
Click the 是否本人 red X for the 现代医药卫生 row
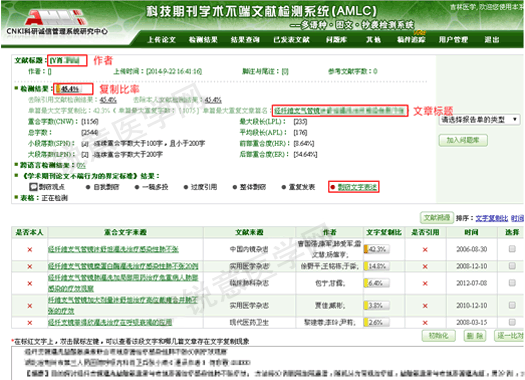point(30,323)
